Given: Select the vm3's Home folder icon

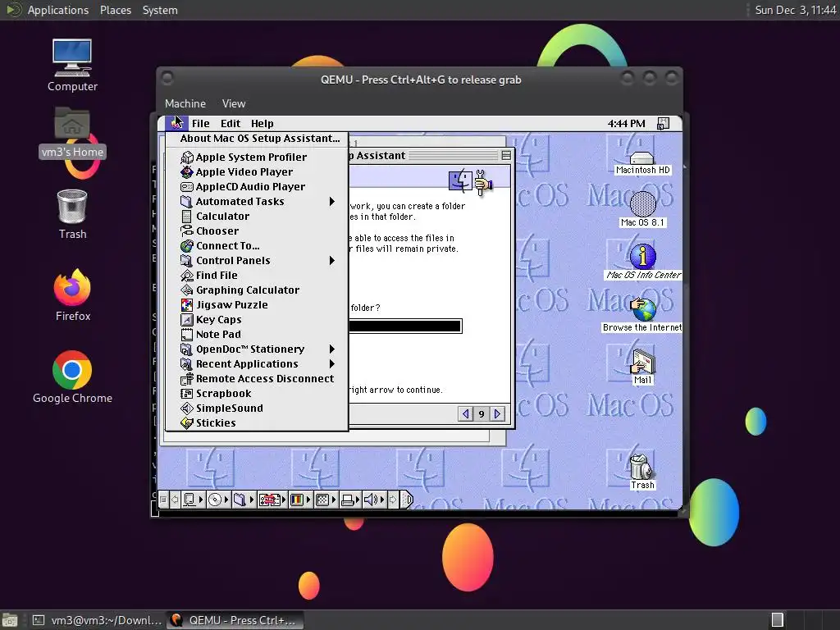Looking at the screenshot, I should click(72, 133).
